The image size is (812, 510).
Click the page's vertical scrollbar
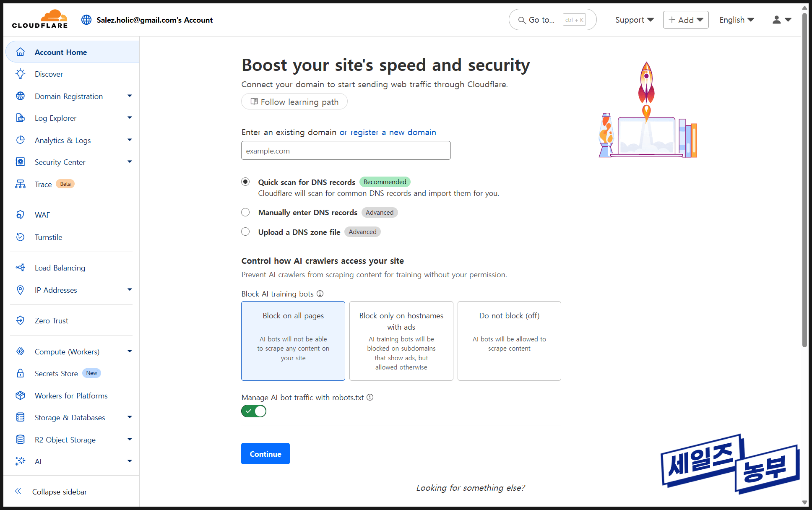(x=804, y=180)
